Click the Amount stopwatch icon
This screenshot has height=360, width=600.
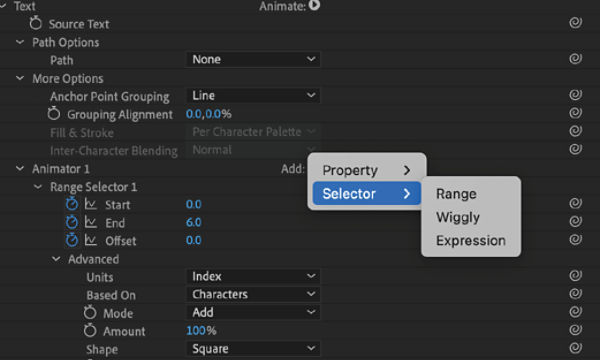[90, 330]
